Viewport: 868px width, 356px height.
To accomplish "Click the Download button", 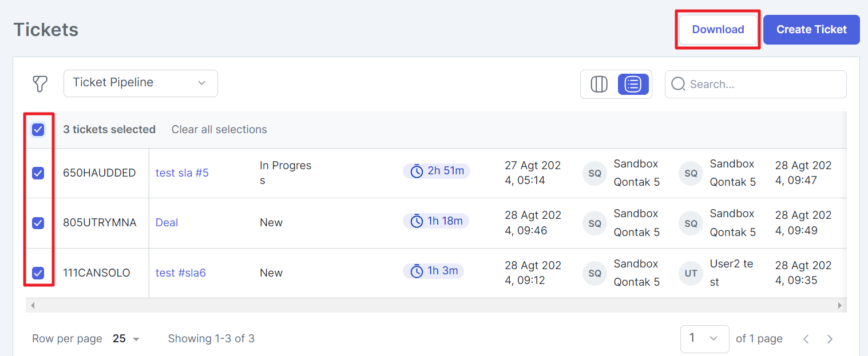I will click(x=718, y=30).
